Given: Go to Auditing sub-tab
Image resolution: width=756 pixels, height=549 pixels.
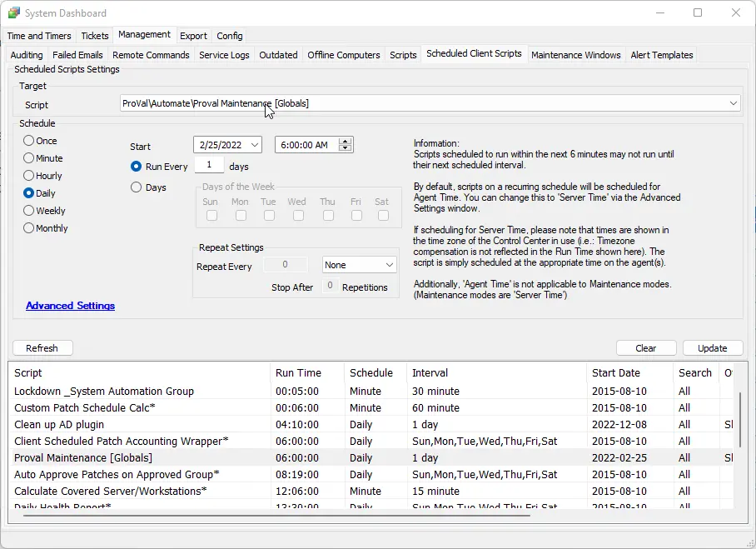Looking at the screenshot, I should tap(27, 55).
